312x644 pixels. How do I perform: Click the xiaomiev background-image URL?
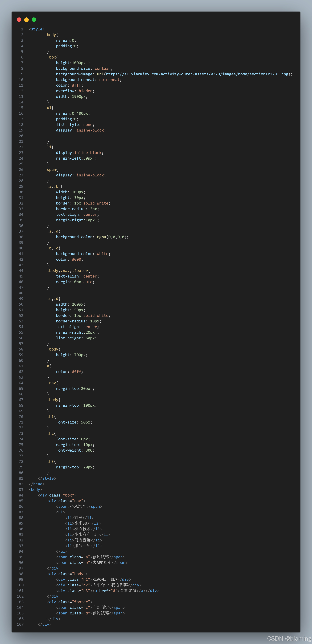click(x=197, y=74)
